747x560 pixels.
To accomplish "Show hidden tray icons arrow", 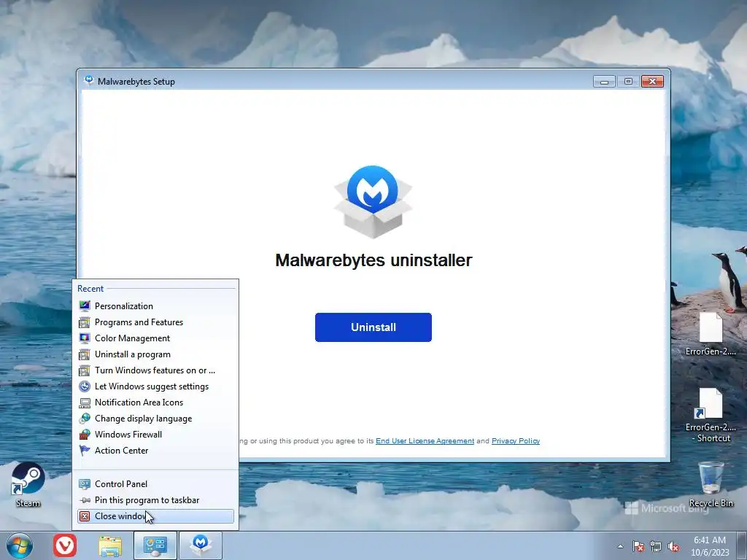I will (620, 546).
